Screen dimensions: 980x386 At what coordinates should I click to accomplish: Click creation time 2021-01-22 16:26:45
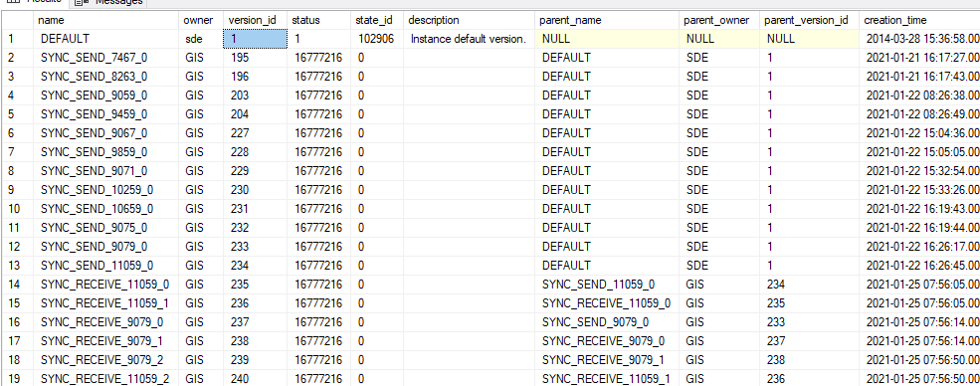(919, 265)
